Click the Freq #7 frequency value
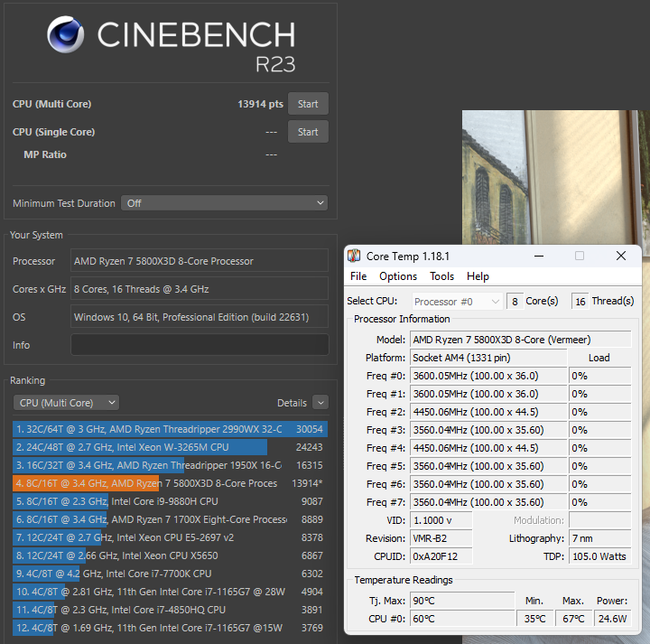 pos(487,502)
